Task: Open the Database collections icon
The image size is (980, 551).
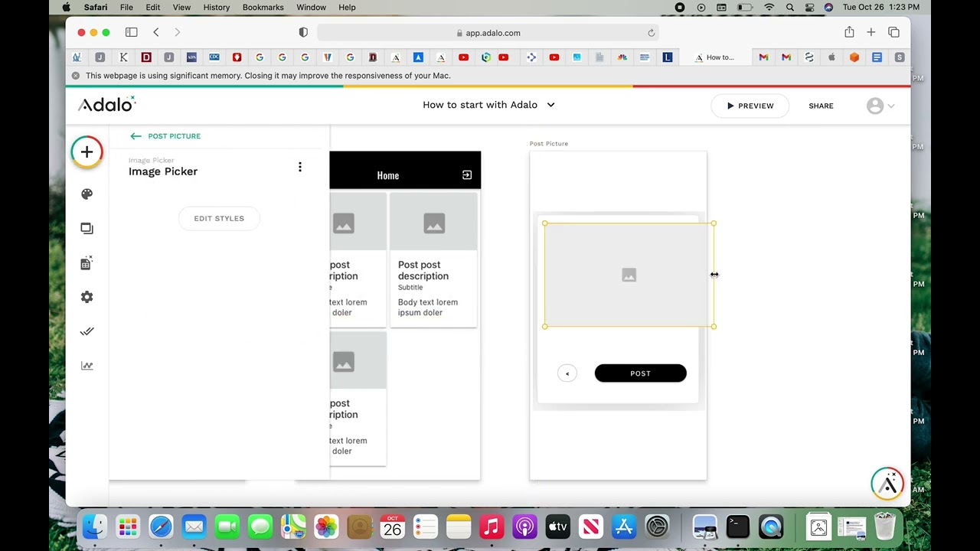Action: tap(87, 262)
